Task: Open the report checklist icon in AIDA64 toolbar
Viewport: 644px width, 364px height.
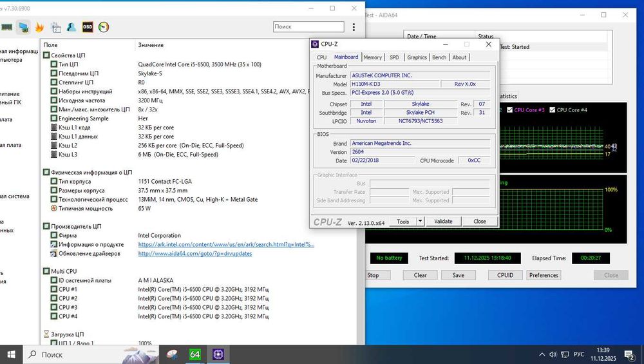Action: pyautogui.click(x=56, y=27)
